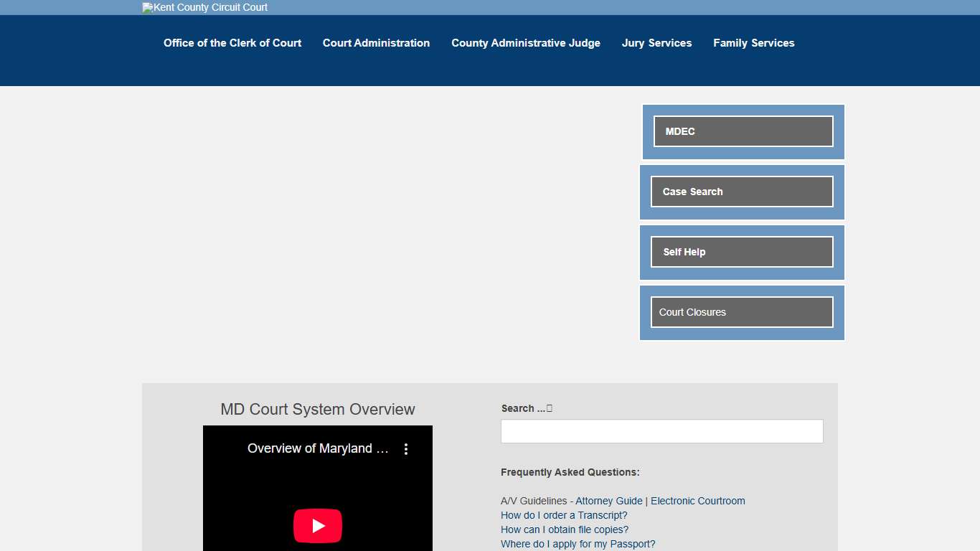Screen dimensions: 980x551
Task: Open the MDEC page
Action: (742, 131)
